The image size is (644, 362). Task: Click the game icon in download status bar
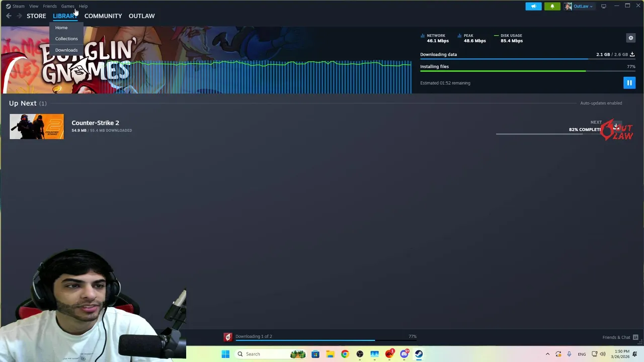pos(228,337)
